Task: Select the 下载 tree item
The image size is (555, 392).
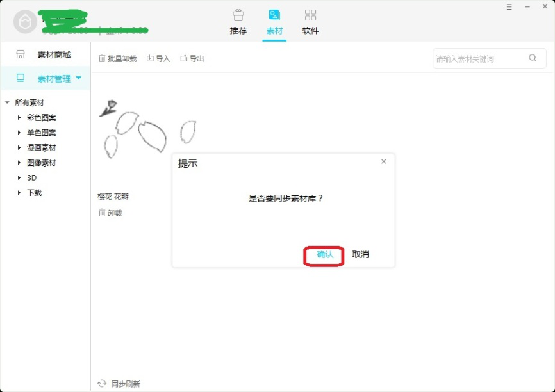Action: click(x=35, y=193)
